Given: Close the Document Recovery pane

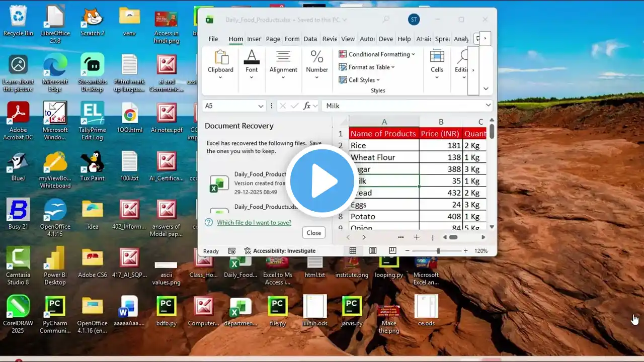Looking at the screenshot, I should 314,233.
